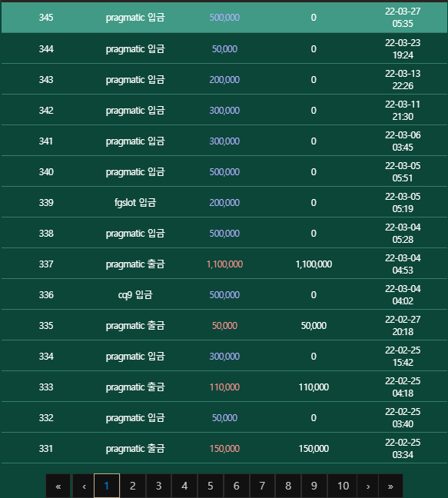Click date 22-02-25 15:42
This screenshot has height=498, width=448.
point(403,357)
